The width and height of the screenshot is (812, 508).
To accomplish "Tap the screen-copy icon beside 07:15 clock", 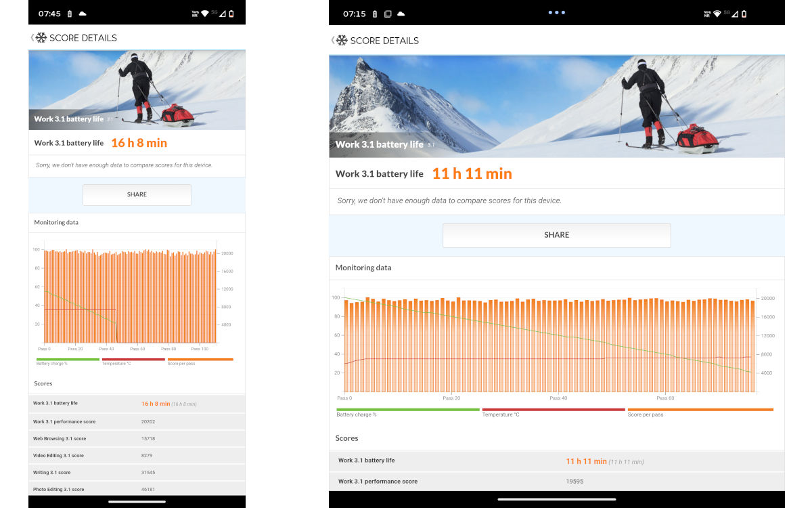I will (x=388, y=14).
